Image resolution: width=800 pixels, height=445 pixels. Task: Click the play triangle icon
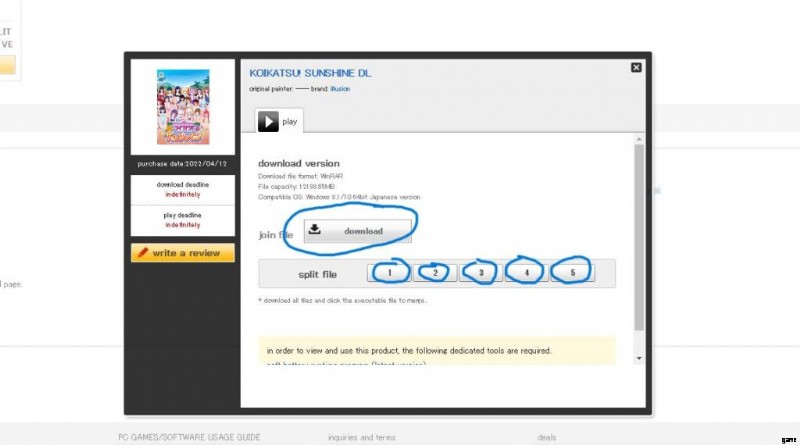tap(268, 121)
